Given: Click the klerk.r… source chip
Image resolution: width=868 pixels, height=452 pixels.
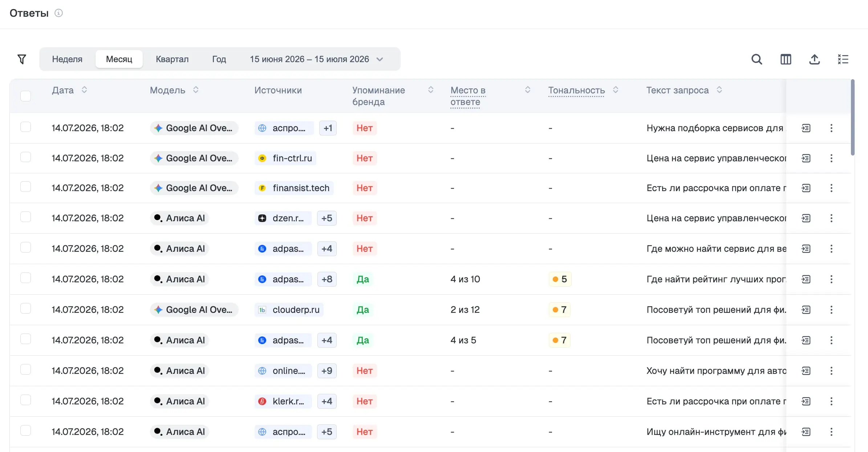Looking at the screenshot, I should [283, 401].
